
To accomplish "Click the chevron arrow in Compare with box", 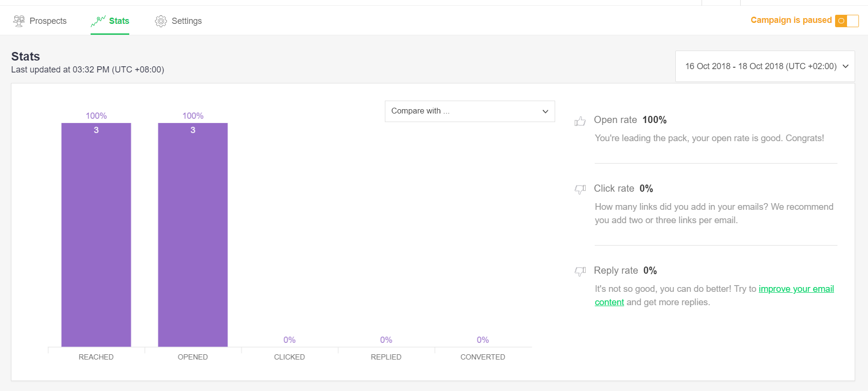I will point(545,112).
